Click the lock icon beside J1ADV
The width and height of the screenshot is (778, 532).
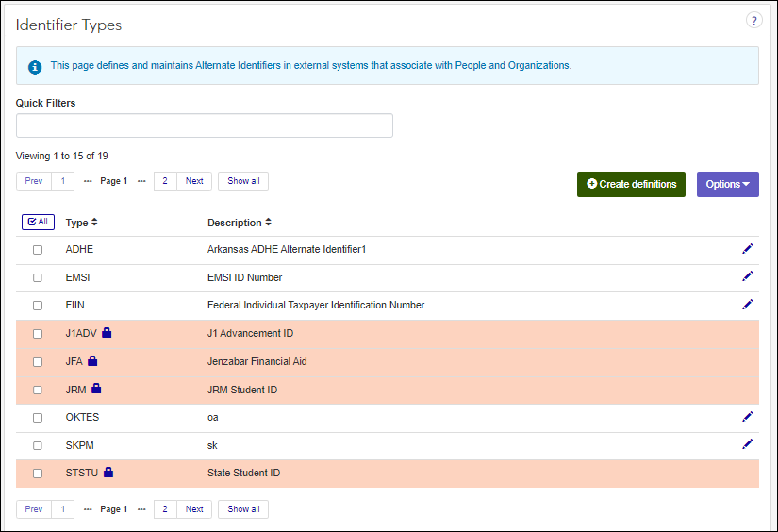pos(108,333)
